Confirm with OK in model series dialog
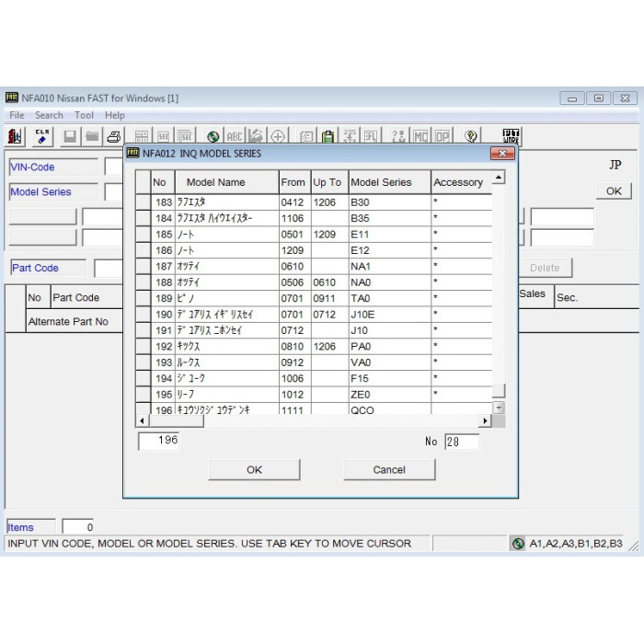The image size is (644, 644). [254, 470]
